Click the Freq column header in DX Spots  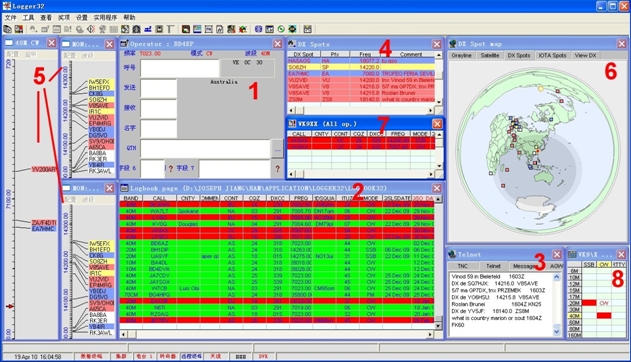coord(365,54)
